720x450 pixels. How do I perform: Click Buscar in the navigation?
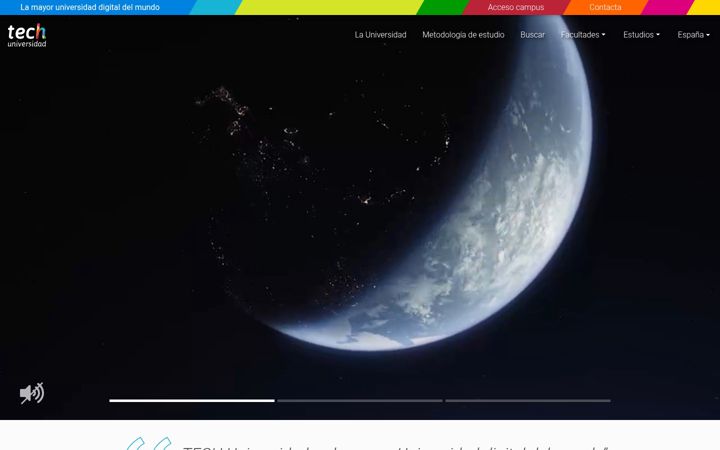[532, 35]
